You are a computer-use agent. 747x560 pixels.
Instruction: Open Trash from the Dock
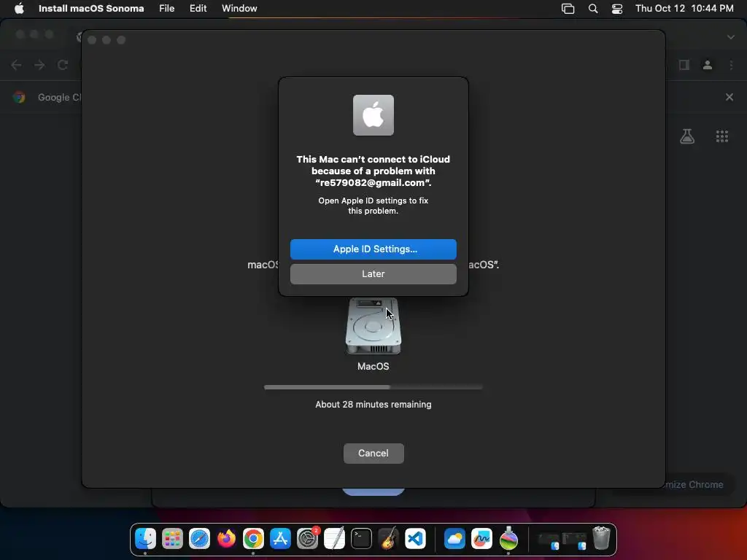point(601,538)
